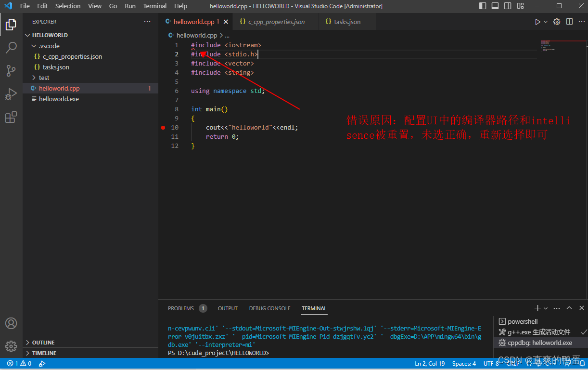Open Explorer views and more actions ellipsis
Screen dimensions: 588x370
click(147, 22)
